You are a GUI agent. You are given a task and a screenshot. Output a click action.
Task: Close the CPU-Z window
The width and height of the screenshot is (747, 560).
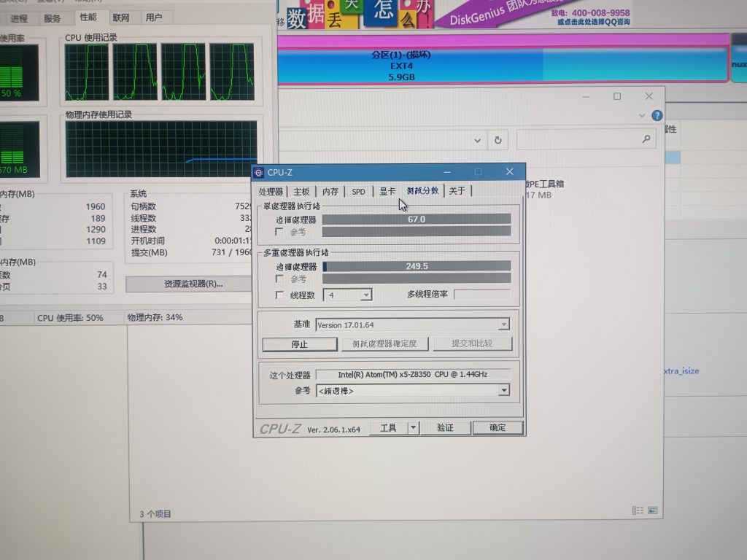click(x=509, y=172)
